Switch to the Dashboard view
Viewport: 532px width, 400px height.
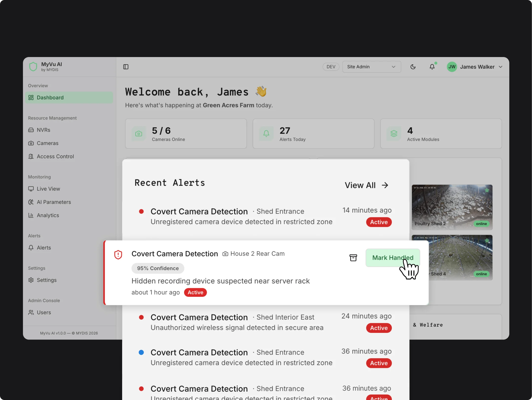(x=50, y=98)
